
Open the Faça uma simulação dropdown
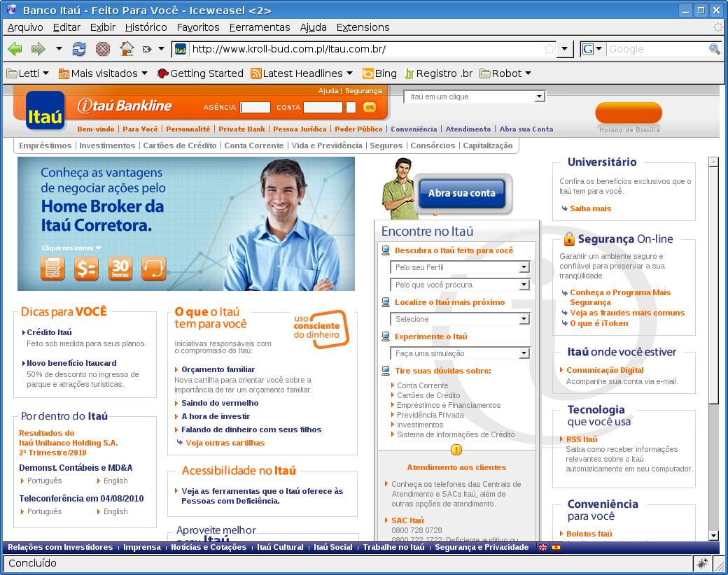click(460, 353)
